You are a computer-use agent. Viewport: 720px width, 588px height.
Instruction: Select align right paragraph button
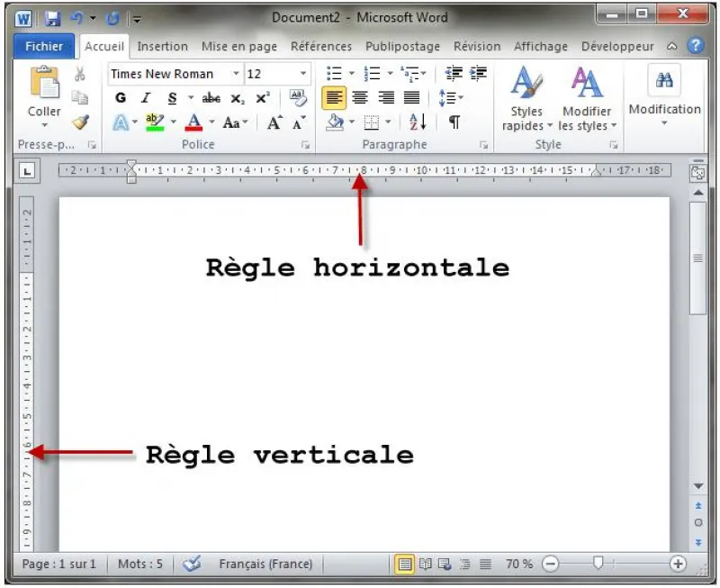click(x=386, y=97)
